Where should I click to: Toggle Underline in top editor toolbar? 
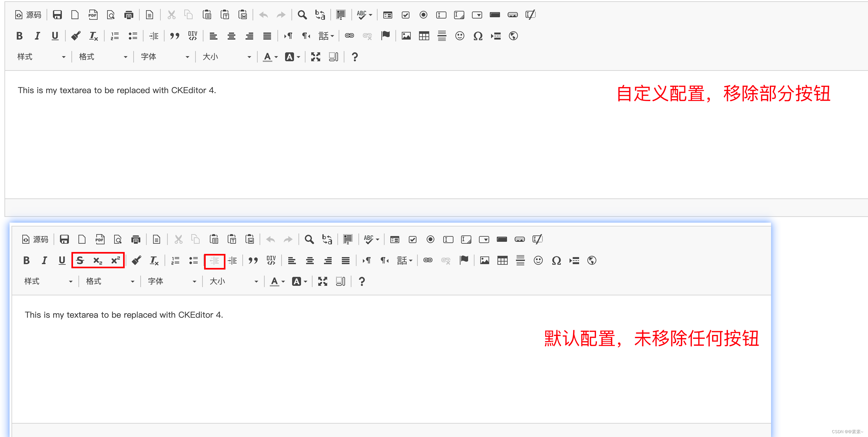tap(55, 36)
